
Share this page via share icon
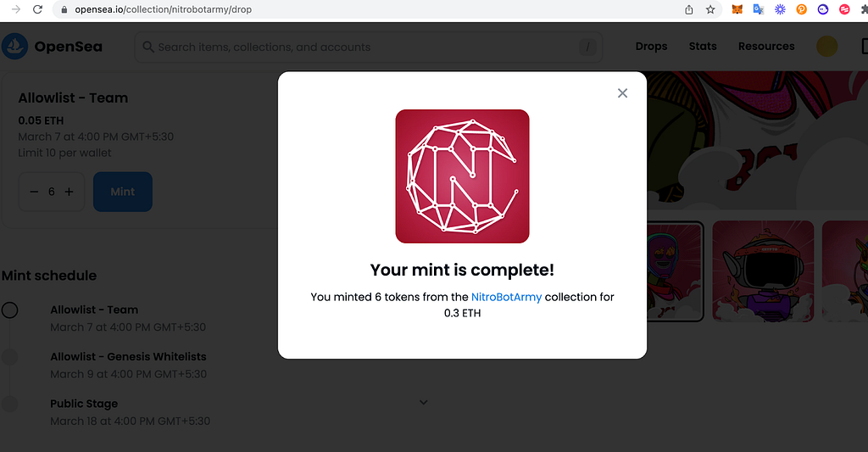tap(688, 9)
